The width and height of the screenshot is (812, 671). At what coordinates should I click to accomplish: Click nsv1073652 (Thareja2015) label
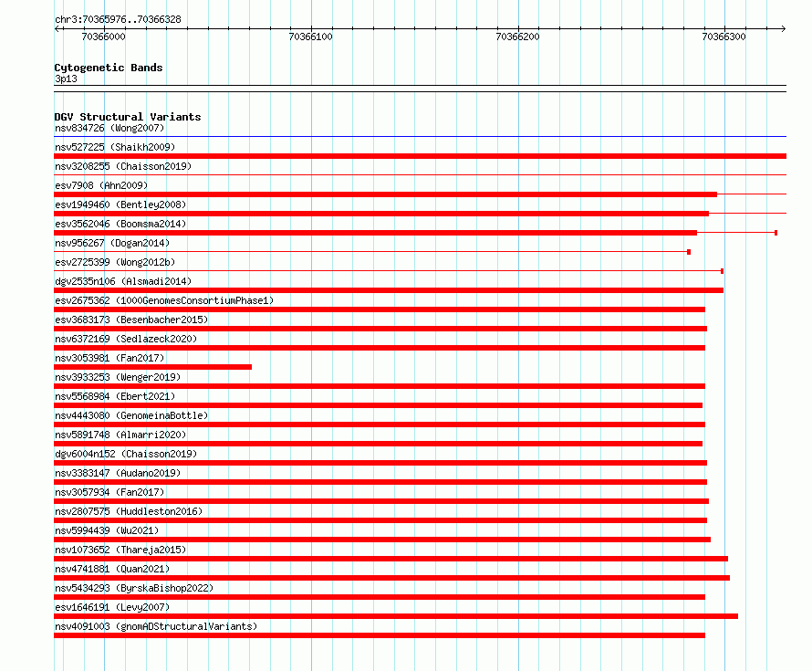120,550
